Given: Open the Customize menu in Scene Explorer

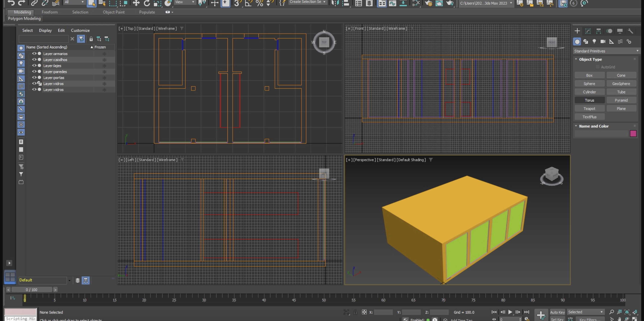Looking at the screenshot, I should 80,30.
